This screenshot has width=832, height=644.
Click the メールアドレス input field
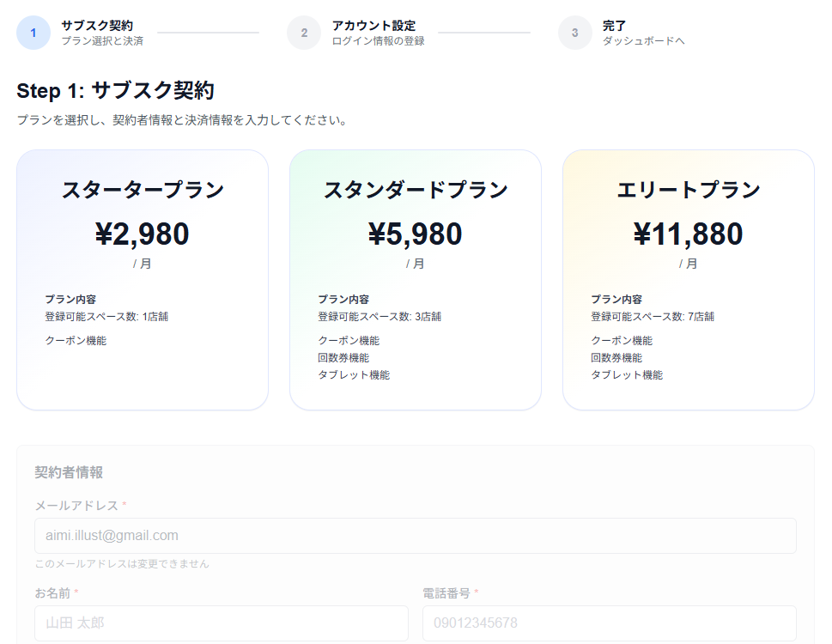[416, 536]
